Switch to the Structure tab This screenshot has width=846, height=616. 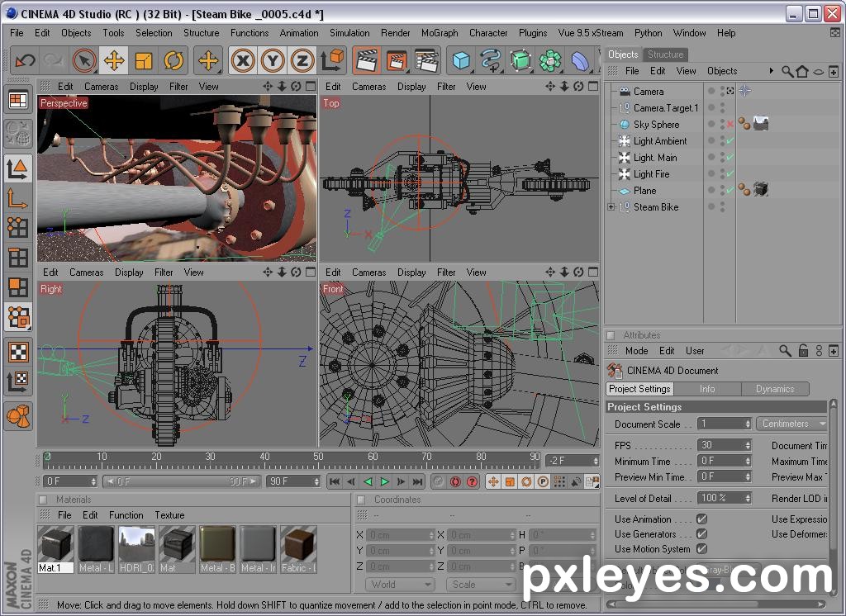pos(665,54)
